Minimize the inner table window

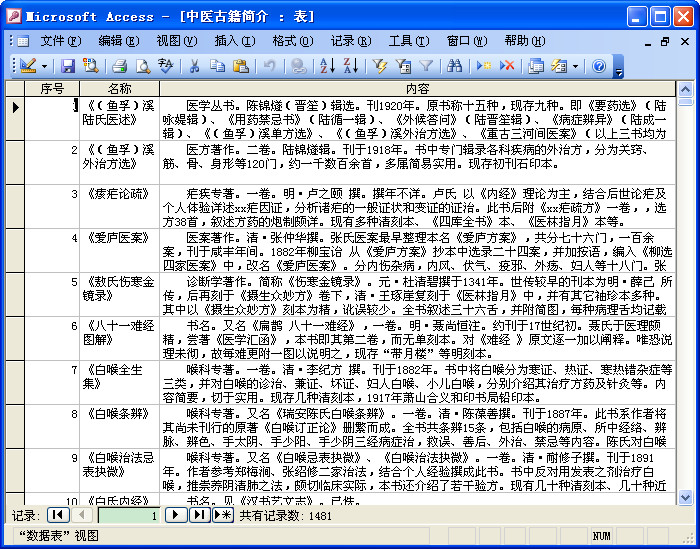(x=648, y=42)
